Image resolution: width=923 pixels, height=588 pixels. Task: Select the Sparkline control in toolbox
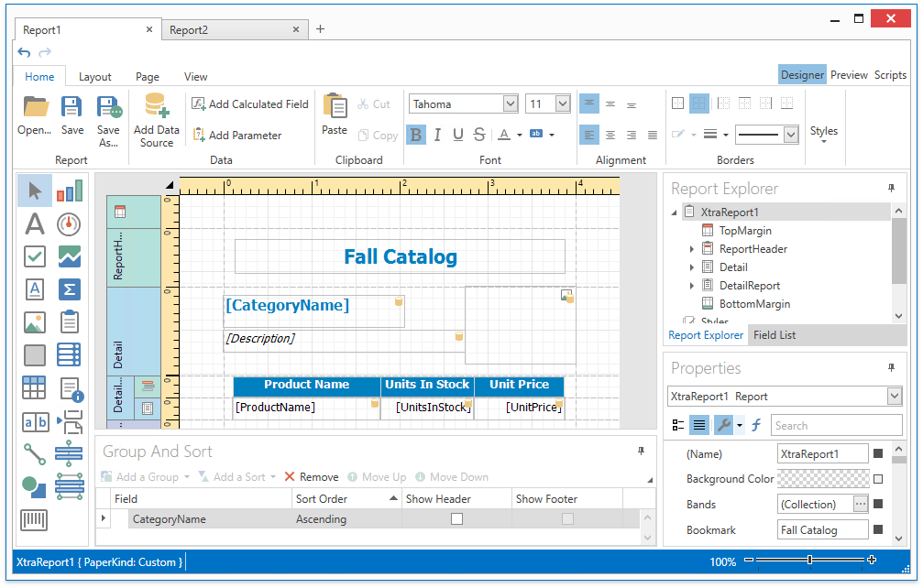click(x=70, y=256)
